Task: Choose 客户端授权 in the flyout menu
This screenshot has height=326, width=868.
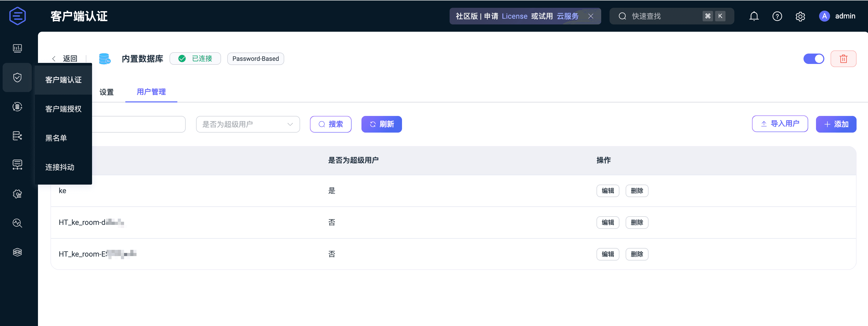Action: pyautogui.click(x=63, y=109)
